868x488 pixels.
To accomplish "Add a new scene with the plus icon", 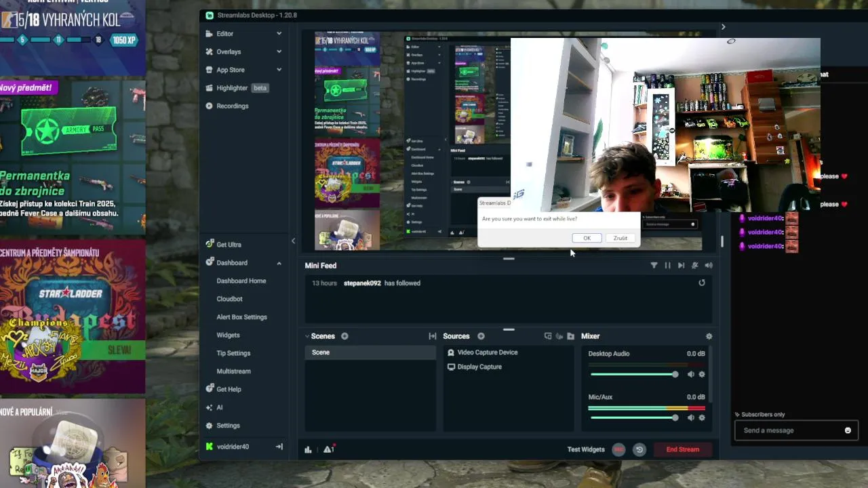I will [x=344, y=336].
